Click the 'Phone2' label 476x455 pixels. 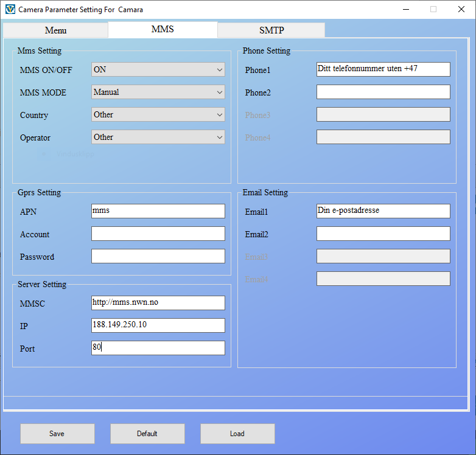pos(257,92)
